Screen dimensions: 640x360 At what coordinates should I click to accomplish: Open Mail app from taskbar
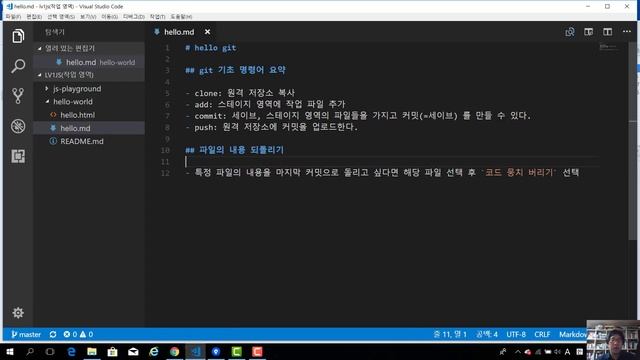tap(133, 351)
